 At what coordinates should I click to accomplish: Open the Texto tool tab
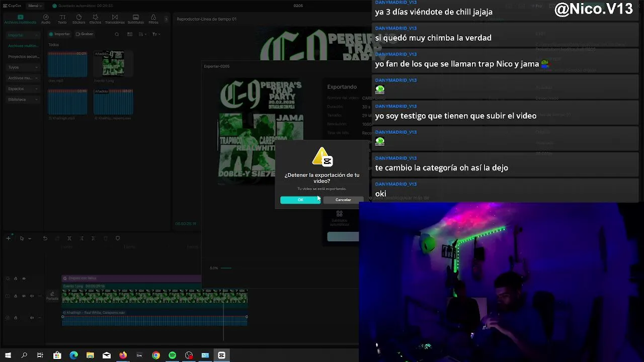pos(62,19)
